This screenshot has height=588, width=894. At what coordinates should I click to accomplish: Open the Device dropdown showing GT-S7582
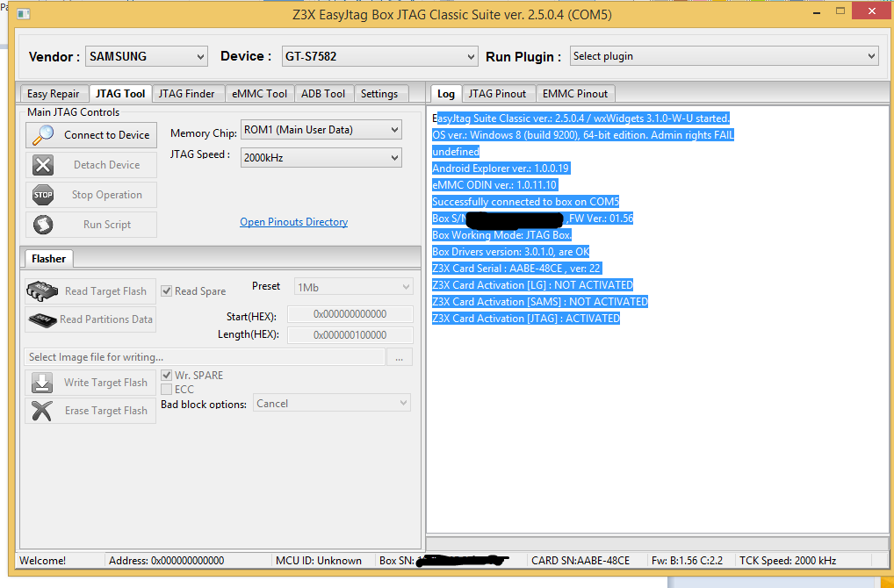[x=379, y=56]
